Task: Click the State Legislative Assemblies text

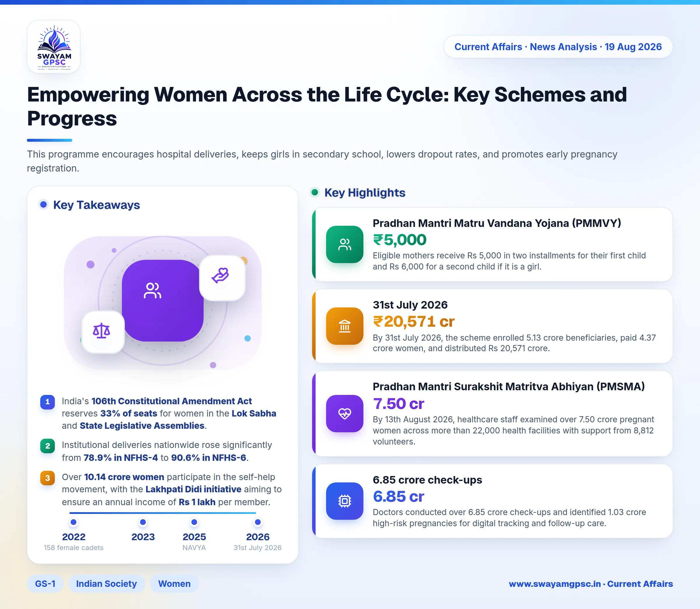Action: [142, 426]
